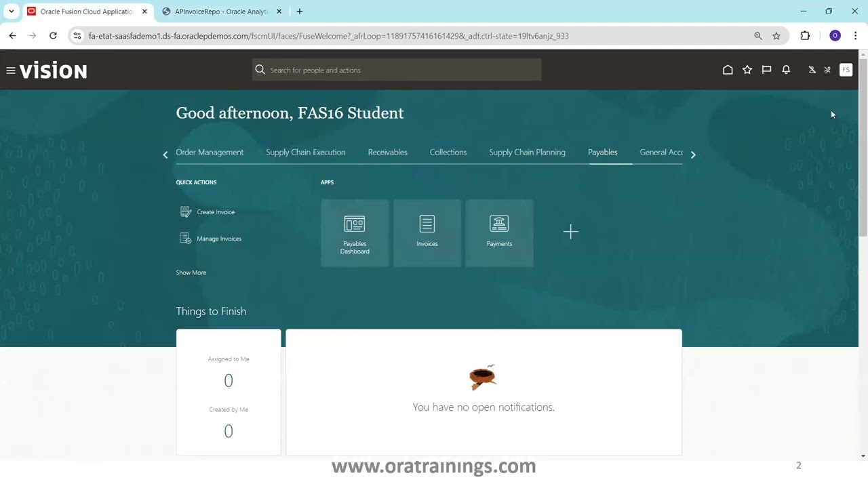
Task: Click the browser address bar URL
Action: tap(329, 36)
